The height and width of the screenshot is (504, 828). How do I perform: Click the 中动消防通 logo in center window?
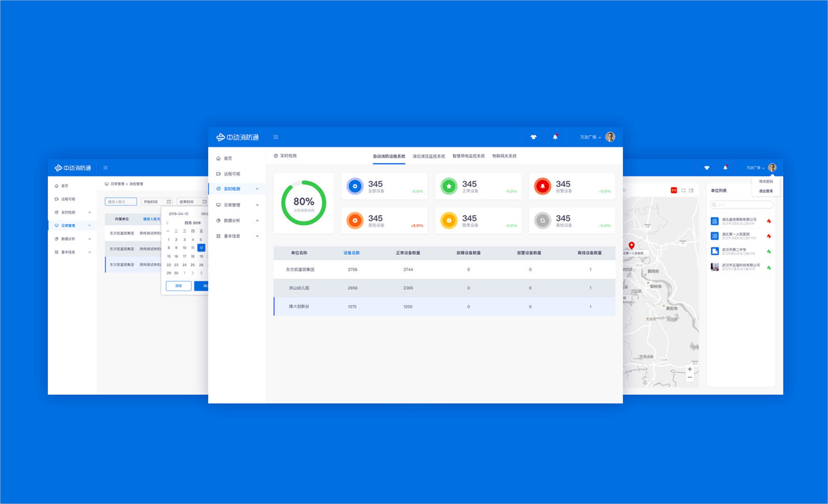pyautogui.click(x=237, y=137)
